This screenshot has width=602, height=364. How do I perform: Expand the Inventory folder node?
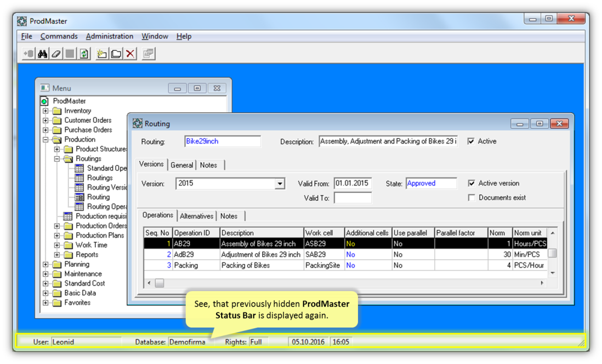click(46, 111)
